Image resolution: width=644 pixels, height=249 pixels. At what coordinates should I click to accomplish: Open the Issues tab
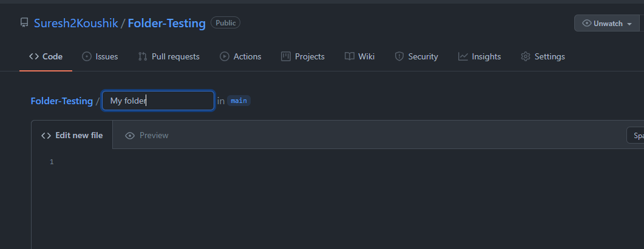pos(100,56)
